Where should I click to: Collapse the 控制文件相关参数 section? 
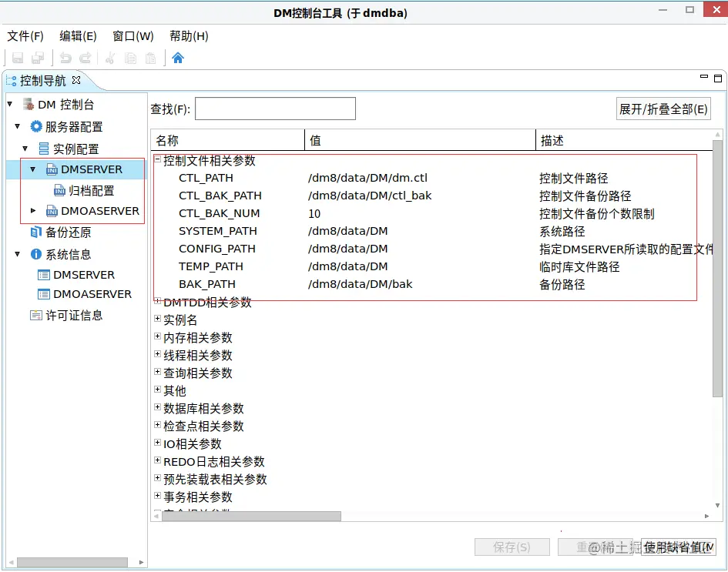click(158, 160)
